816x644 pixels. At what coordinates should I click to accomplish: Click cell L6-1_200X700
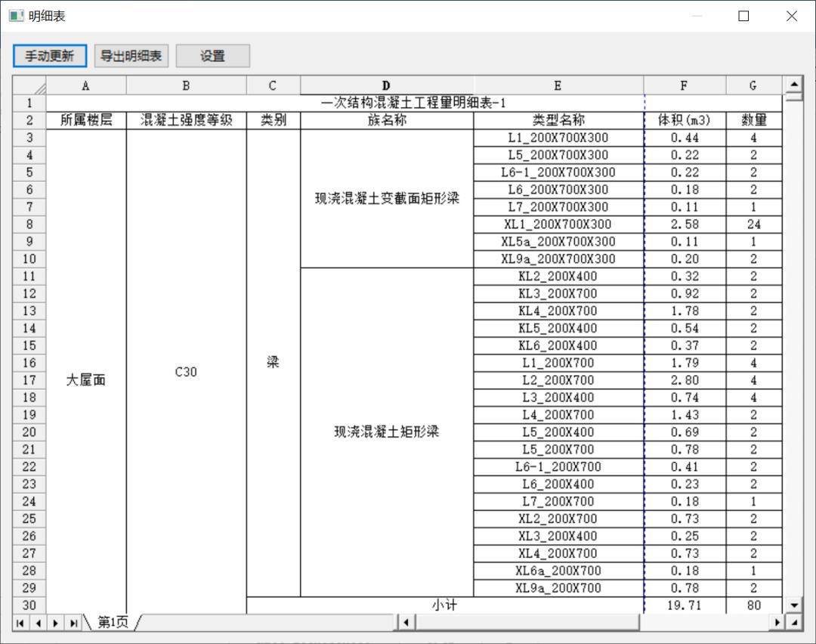tap(558, 466)
